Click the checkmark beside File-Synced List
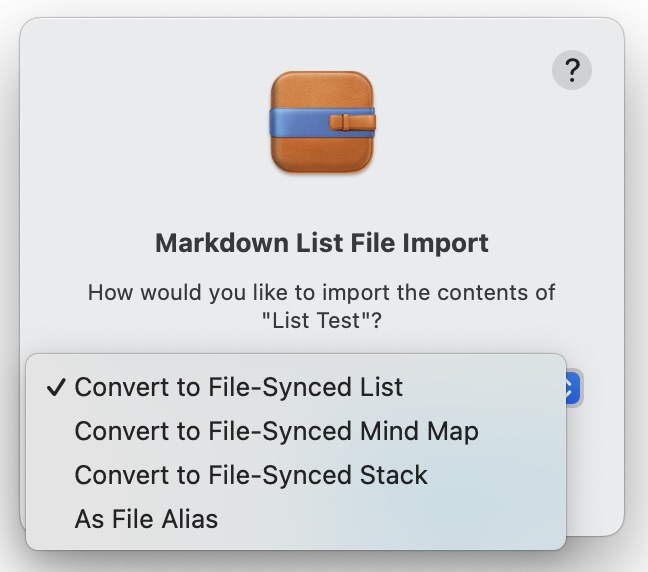648x572 pixels. [56, 387]
